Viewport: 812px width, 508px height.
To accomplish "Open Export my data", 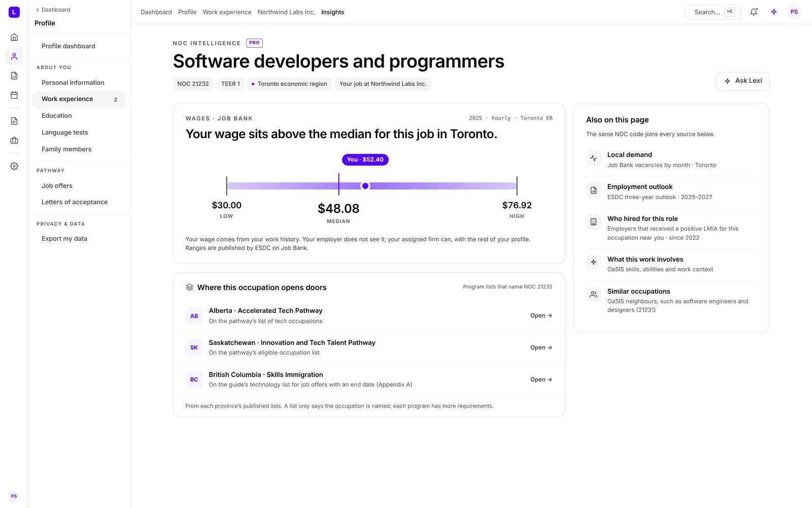I will point(79,239).
